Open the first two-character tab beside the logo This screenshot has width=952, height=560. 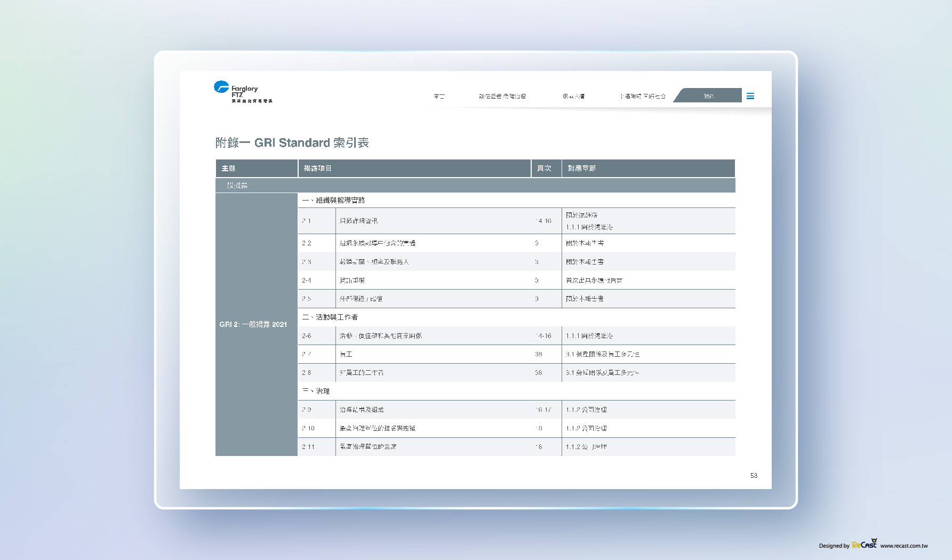pos(439,96)
